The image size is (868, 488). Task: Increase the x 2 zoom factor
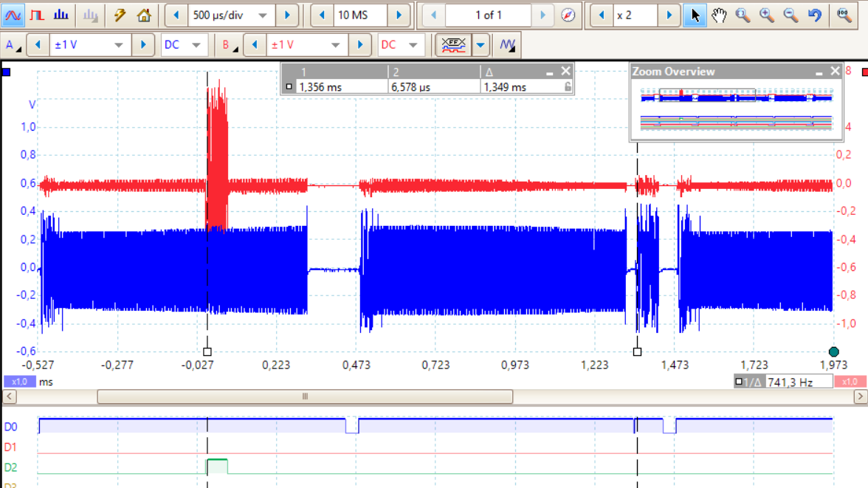click(669, 15)
